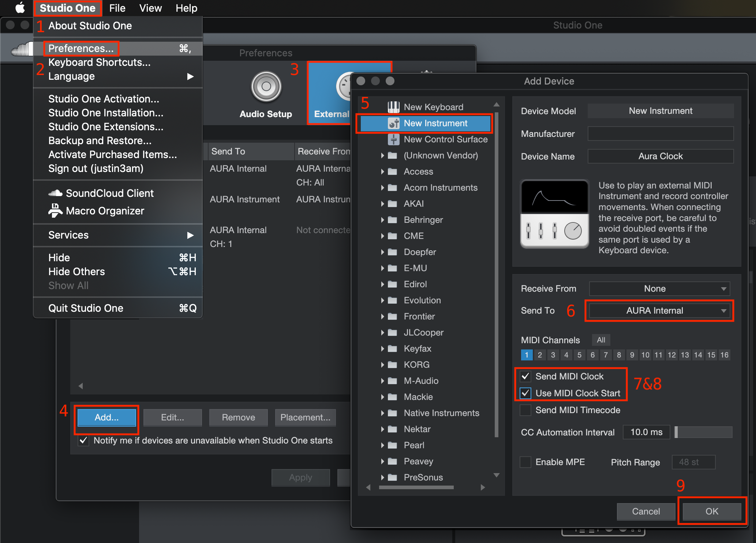756x543 pixels.
Task: Click the Placement... button
Action: (x=305, y=417)
